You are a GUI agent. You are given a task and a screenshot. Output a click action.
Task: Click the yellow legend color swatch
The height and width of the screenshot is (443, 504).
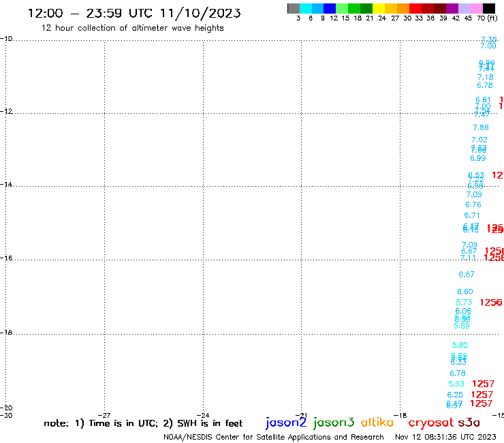click(379, 8)
